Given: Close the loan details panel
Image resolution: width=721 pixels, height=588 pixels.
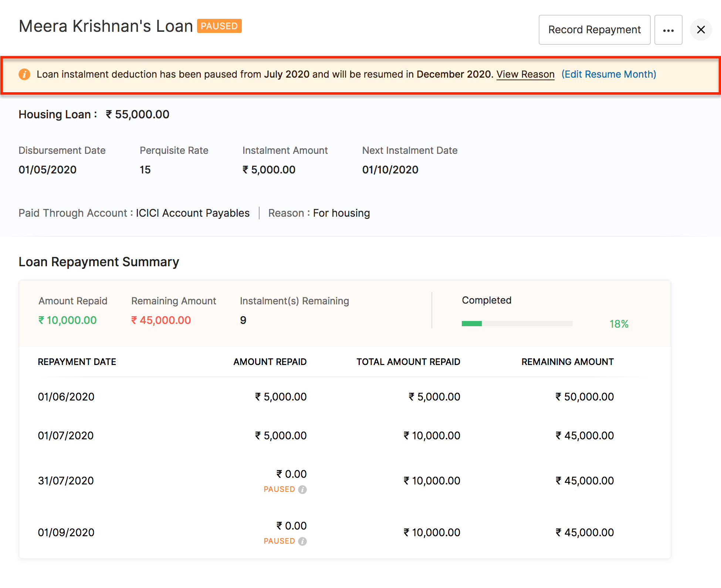Looking at the screenshot, I should click(x=701, y=30).
